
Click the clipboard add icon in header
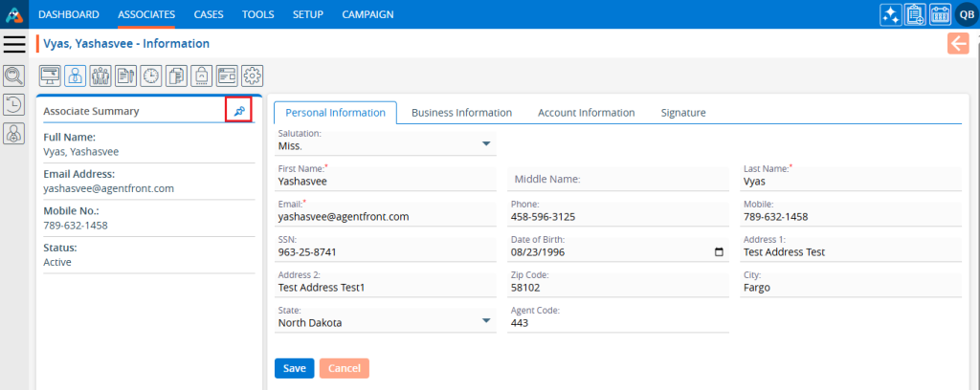click(x=915, y=14)
